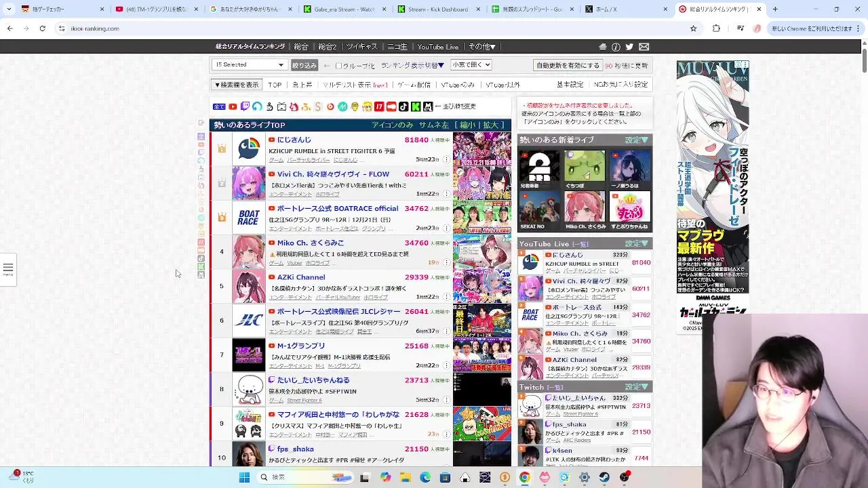Screen dimensions: 868x488
Task: Open the Twitter bird icon in header
Action: tap(629, 47)
